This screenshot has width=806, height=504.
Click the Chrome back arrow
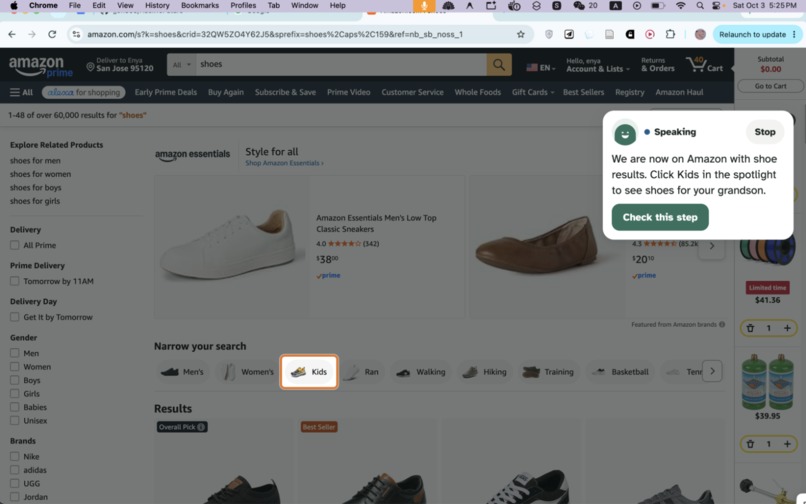[12, 34]
